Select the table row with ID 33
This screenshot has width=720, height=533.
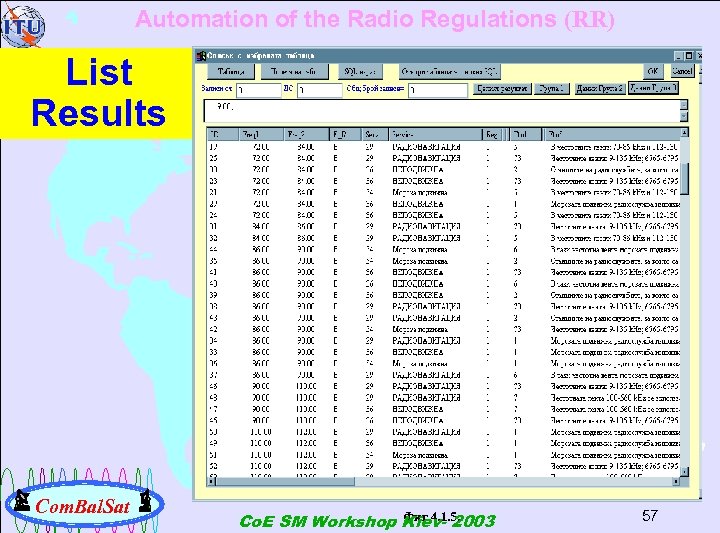click(x=444, y=352)
